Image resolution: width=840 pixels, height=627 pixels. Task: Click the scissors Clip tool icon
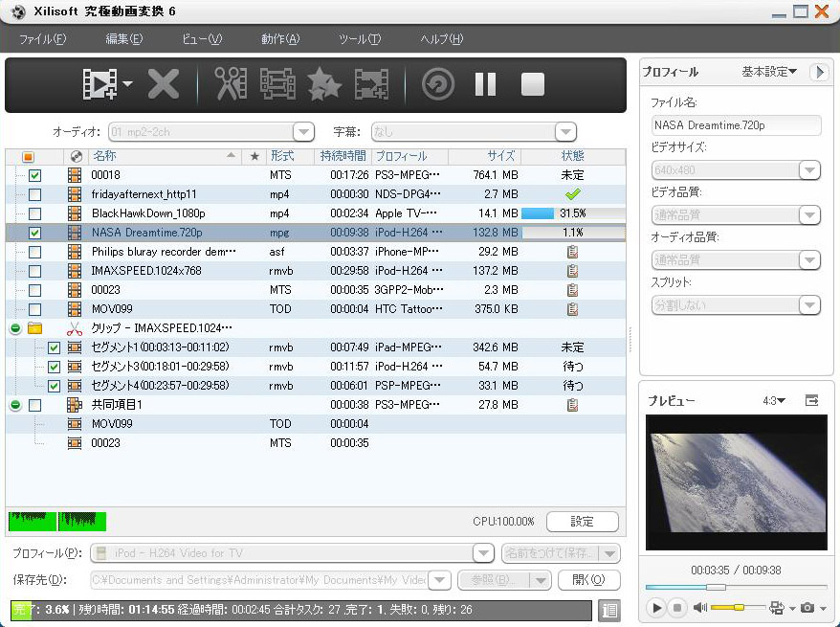[x=231, y=84]
